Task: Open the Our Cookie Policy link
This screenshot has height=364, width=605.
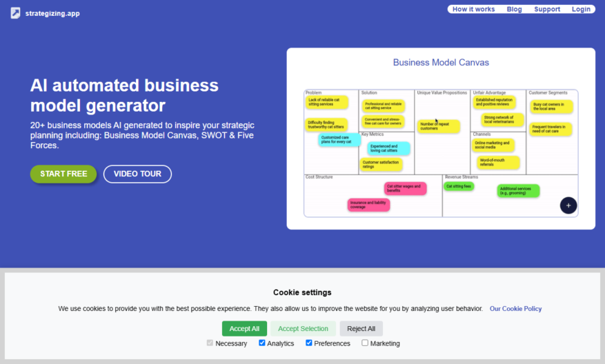Action: [x=515, y=308]
